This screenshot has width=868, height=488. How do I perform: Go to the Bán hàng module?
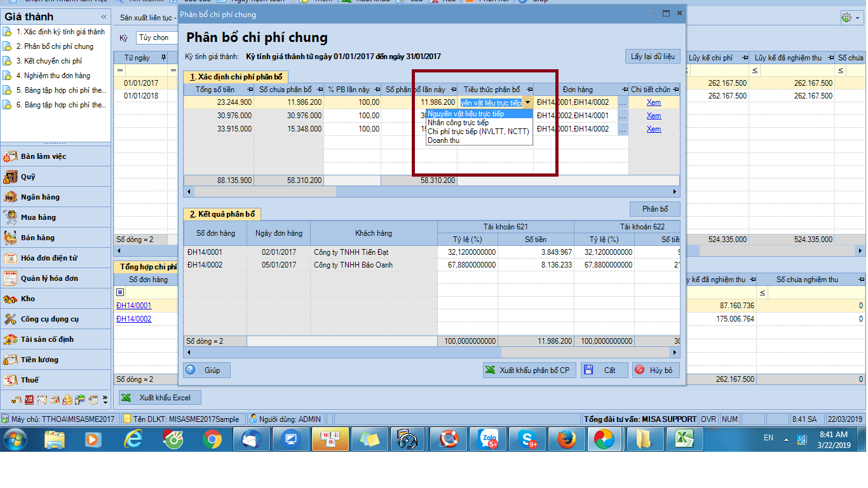56,238
